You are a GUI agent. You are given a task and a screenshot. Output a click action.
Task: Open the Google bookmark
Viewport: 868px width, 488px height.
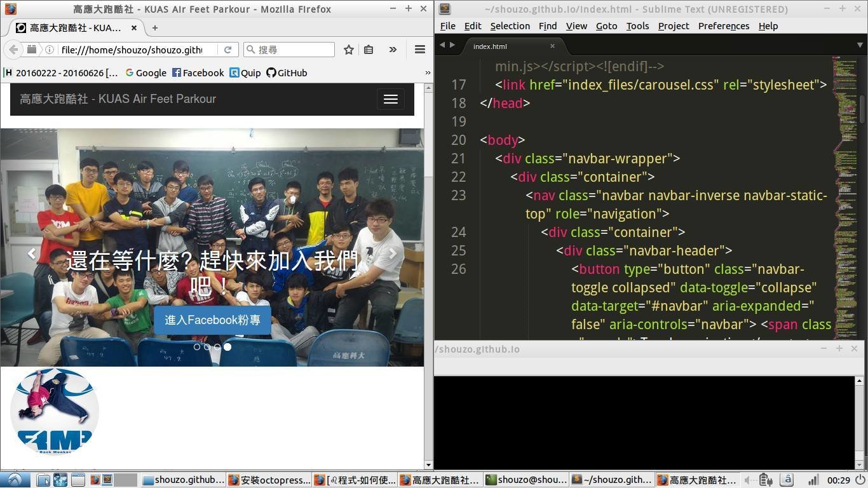coord(146,72)
